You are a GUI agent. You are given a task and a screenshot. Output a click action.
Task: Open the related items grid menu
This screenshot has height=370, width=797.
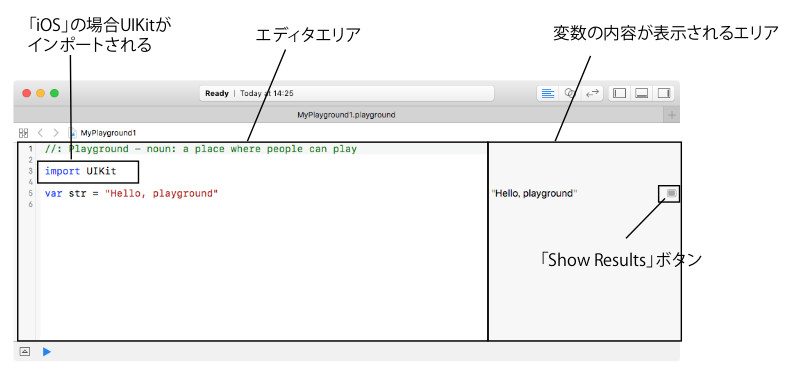[x=23, y=133]
